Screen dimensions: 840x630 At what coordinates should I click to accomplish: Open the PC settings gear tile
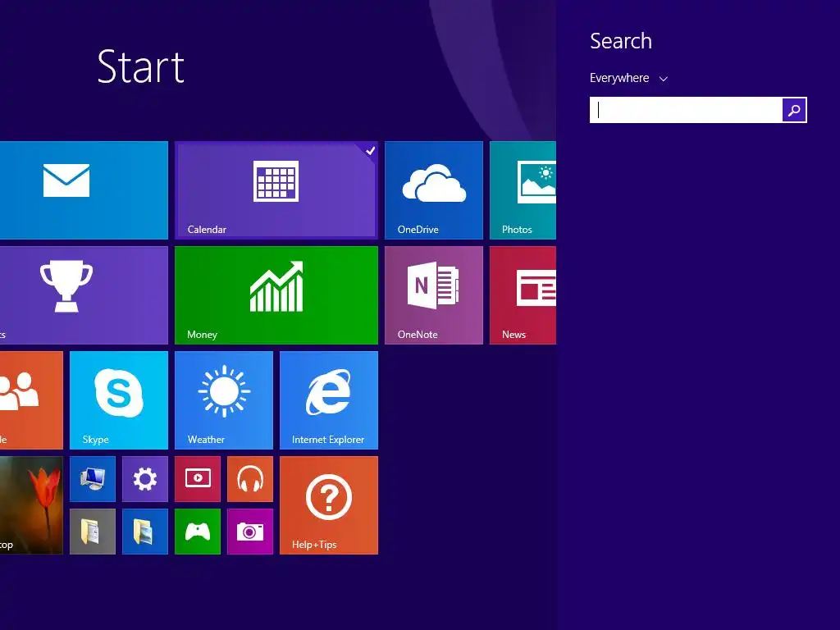click(x=145, y=479)
